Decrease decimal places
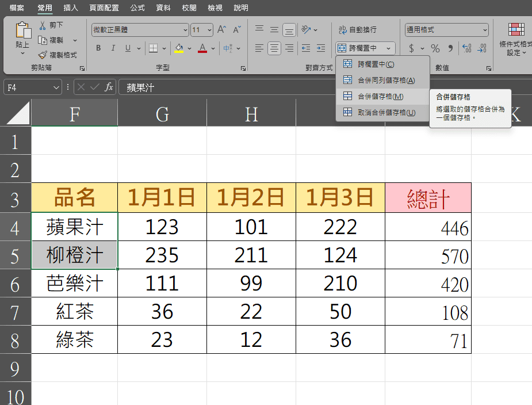The width and height of the screenshot is (532, 405). [x=482, y=48]
